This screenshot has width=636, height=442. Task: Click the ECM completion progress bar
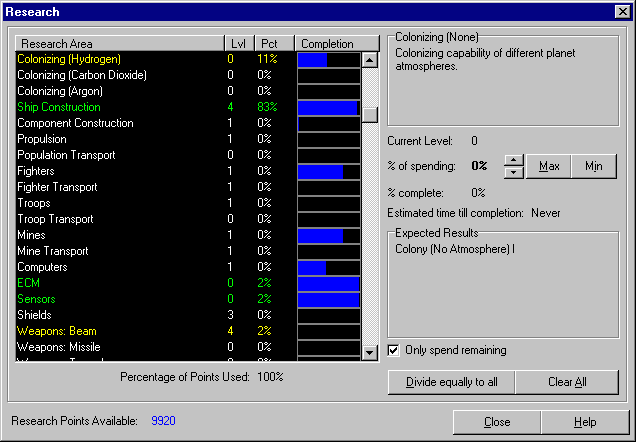click(x=329, y=283)
